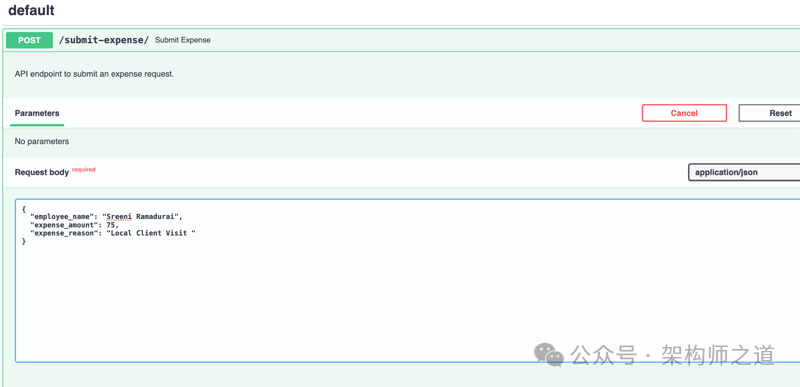Click the closing curly brace in editor
The image size is (800, 387).
[23, 241]
